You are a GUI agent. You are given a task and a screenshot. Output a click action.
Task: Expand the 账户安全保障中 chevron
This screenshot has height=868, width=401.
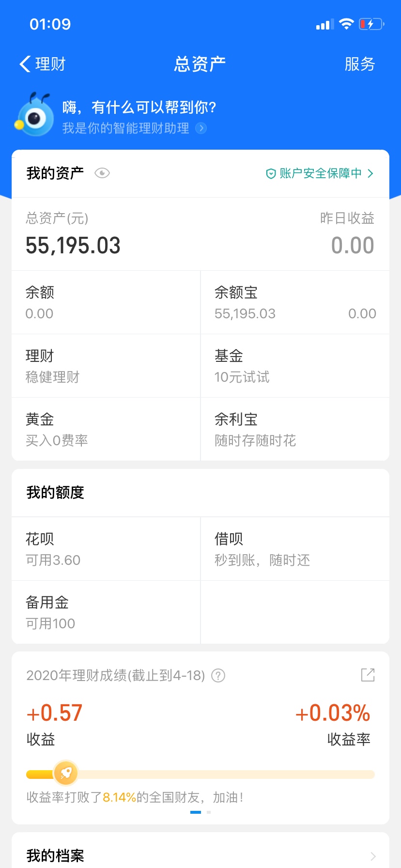point(370,173)
